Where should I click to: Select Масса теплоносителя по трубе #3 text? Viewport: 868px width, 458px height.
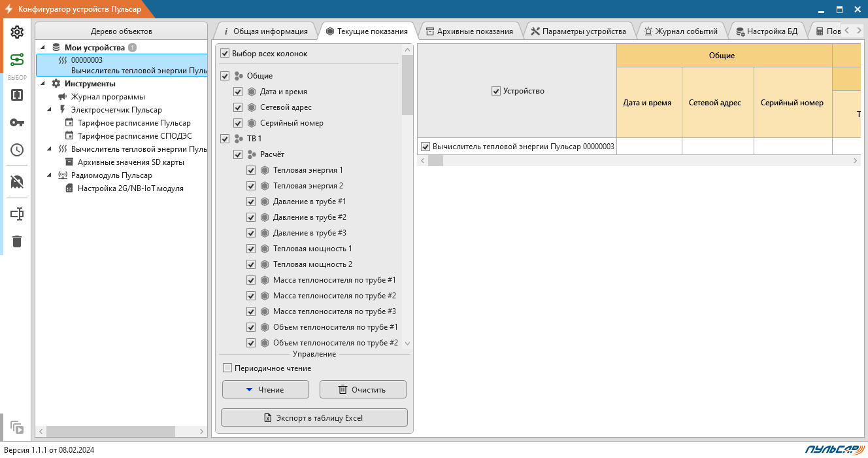(335, 311)
